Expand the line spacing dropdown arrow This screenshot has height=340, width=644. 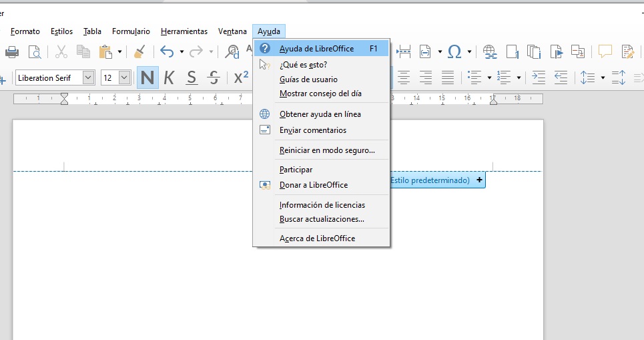[603, 77]
